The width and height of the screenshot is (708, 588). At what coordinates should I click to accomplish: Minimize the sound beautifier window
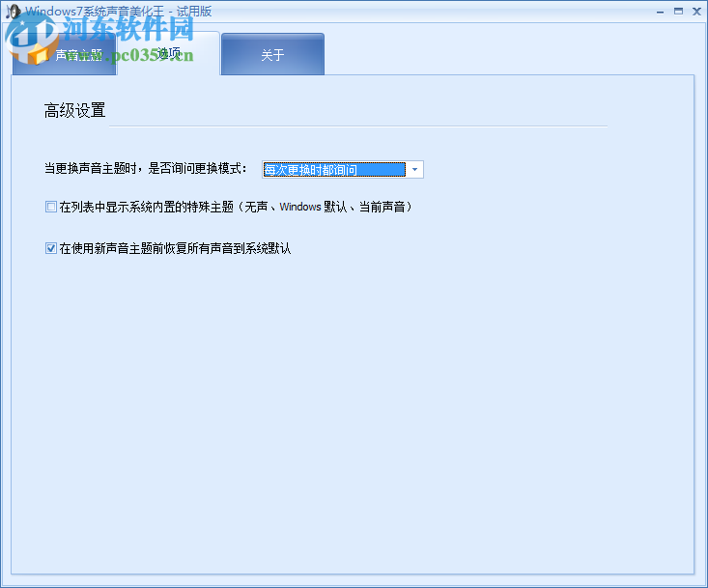pyautogui.click(x=660, y=12)
